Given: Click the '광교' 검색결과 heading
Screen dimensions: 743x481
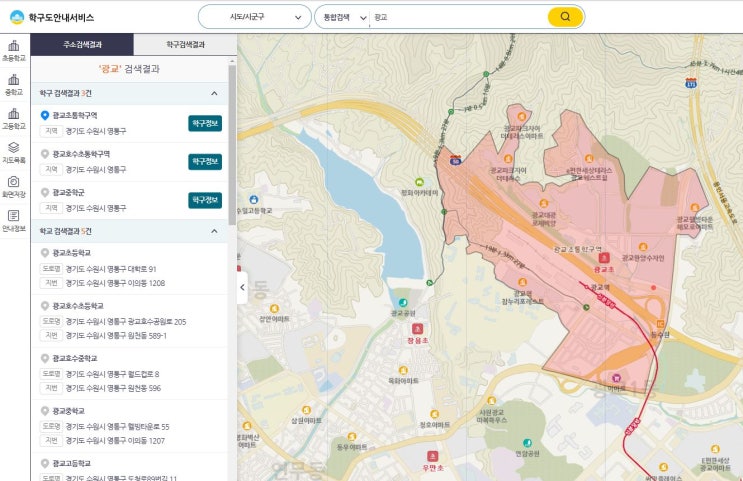Looking at the screenshot, I should pyautogui.click(x=129, y=69).
